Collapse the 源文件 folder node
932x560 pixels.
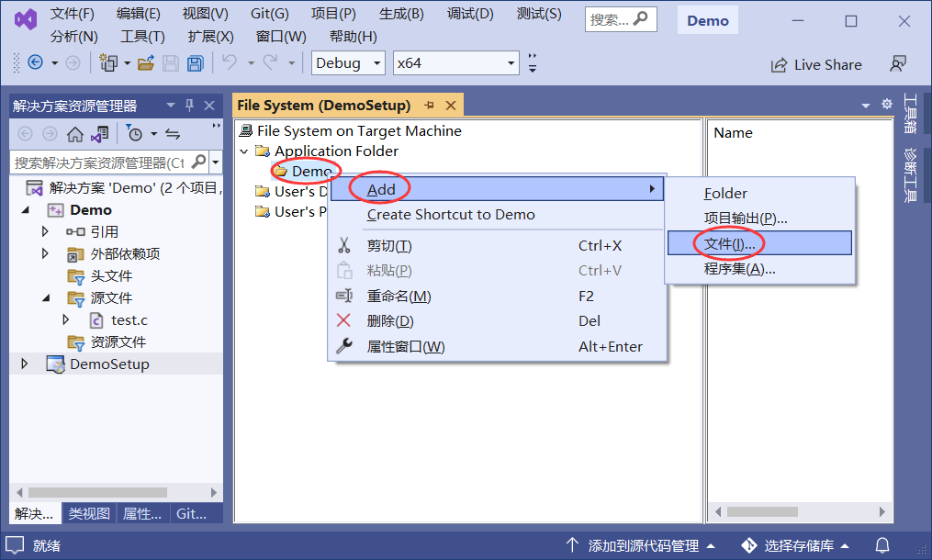[47, 297]
